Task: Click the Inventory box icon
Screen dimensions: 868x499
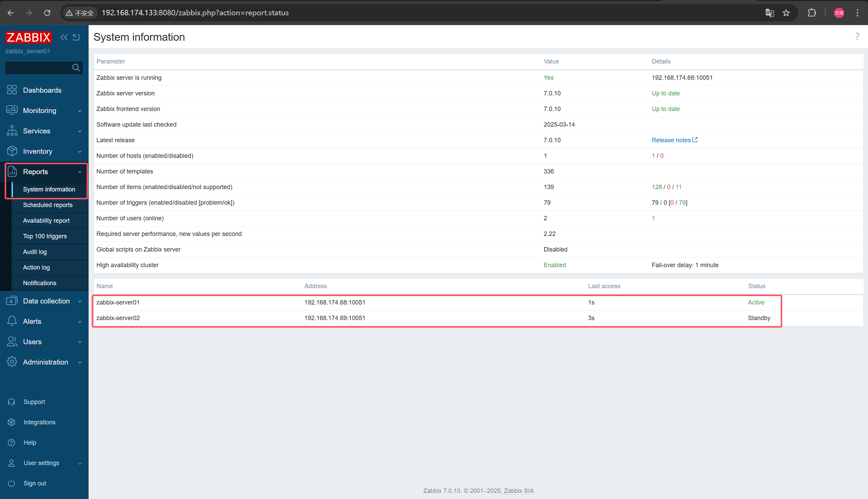Action: pyautogui.click(x=12, y=151)
